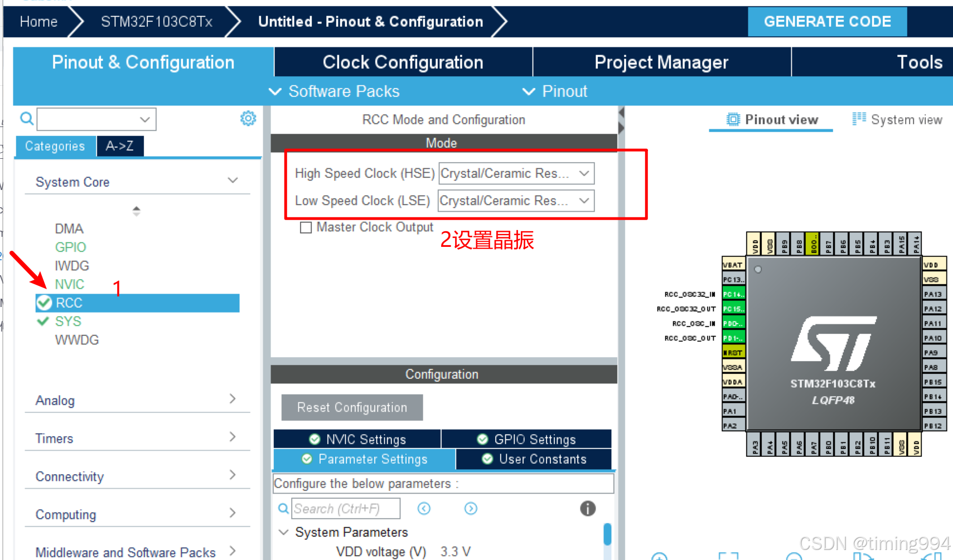Click the PB0 pin on the chip bottom

[828, 445]
